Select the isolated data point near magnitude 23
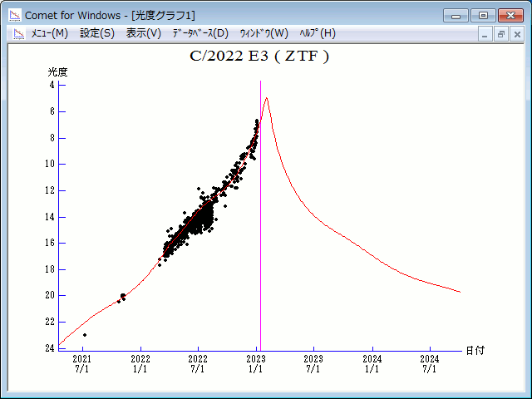This screenshot has height=399, width=532. click(85, 335)
